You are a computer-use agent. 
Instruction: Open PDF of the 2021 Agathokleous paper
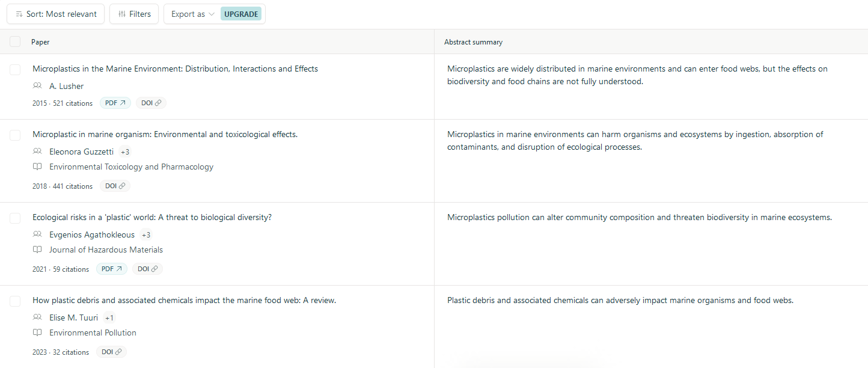tap(112, 269)
